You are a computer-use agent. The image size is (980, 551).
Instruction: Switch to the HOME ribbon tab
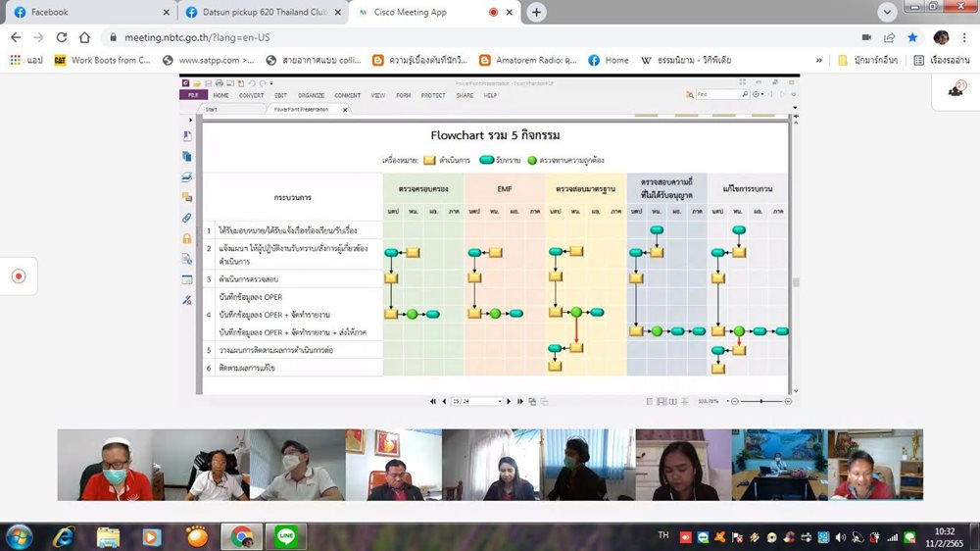click(x=220, y=96)
